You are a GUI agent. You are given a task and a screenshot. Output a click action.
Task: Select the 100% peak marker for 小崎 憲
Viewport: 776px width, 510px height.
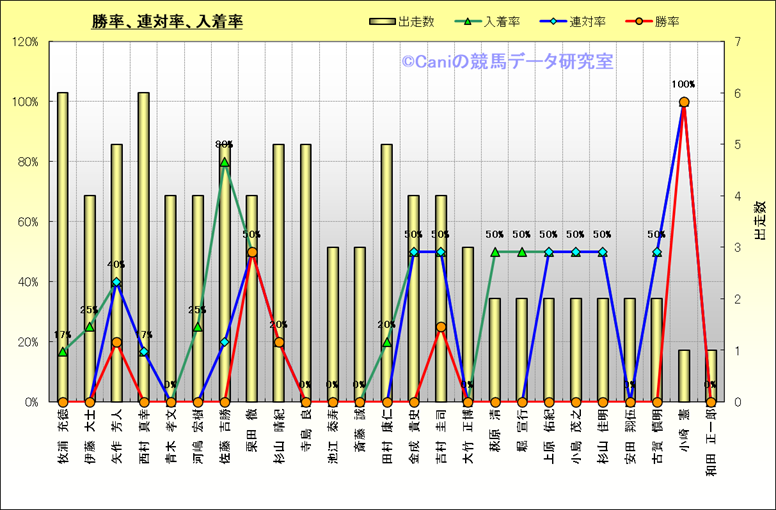click(x=684, y=102)
